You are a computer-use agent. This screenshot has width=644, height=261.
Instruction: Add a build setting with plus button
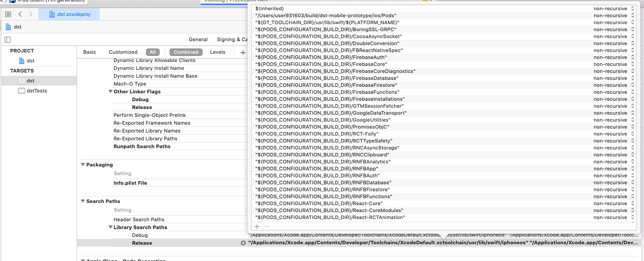[x=243, y=52]
